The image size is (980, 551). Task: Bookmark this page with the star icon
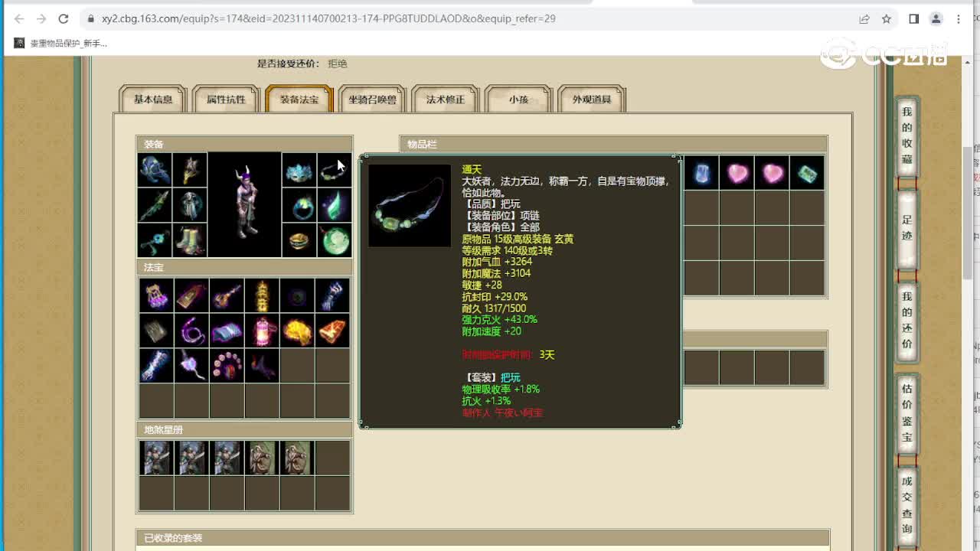click(886, 18)
